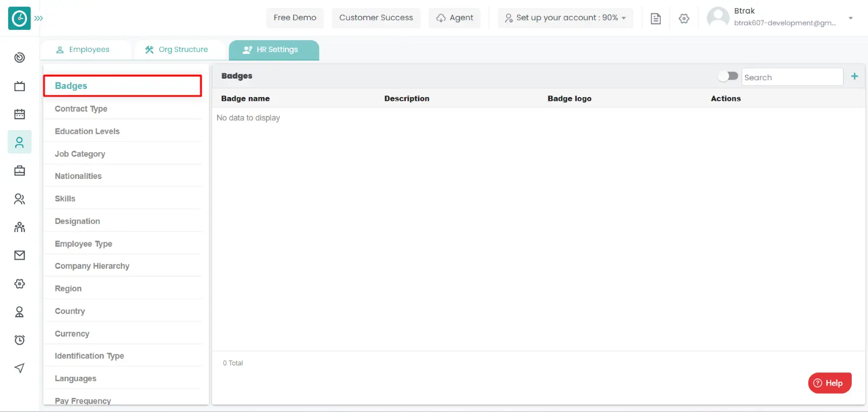This screenshot has width=868, height=412.
Task: Click the '0 Total' count text
Action: [x=233, y=363]
